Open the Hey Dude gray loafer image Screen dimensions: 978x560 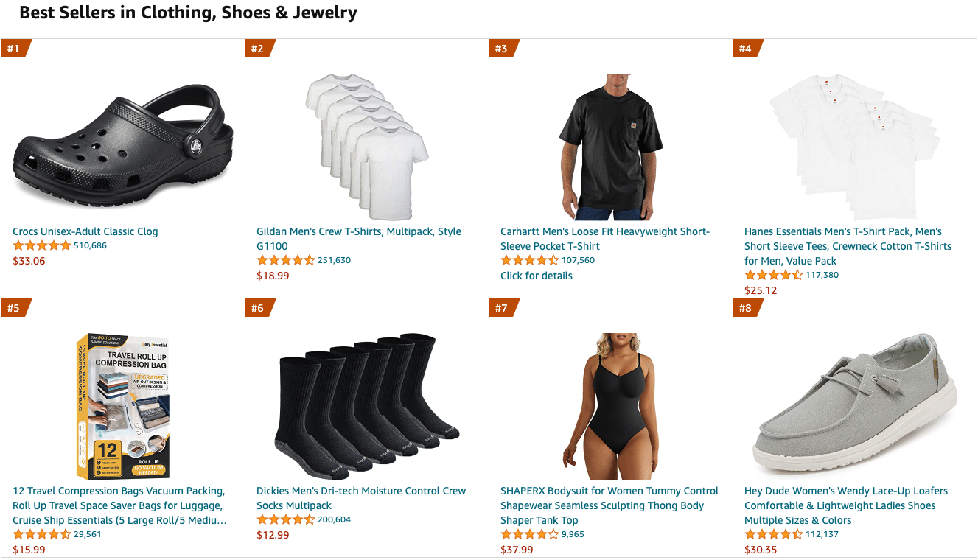pyautogui.click(x=854, y=406)
